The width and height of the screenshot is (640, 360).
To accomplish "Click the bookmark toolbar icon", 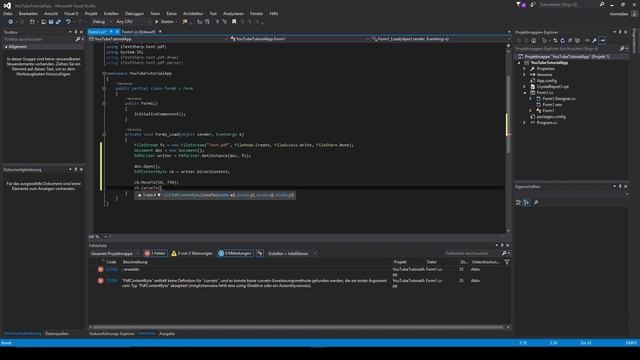I will pyautogui.click(x=234, y=22).
